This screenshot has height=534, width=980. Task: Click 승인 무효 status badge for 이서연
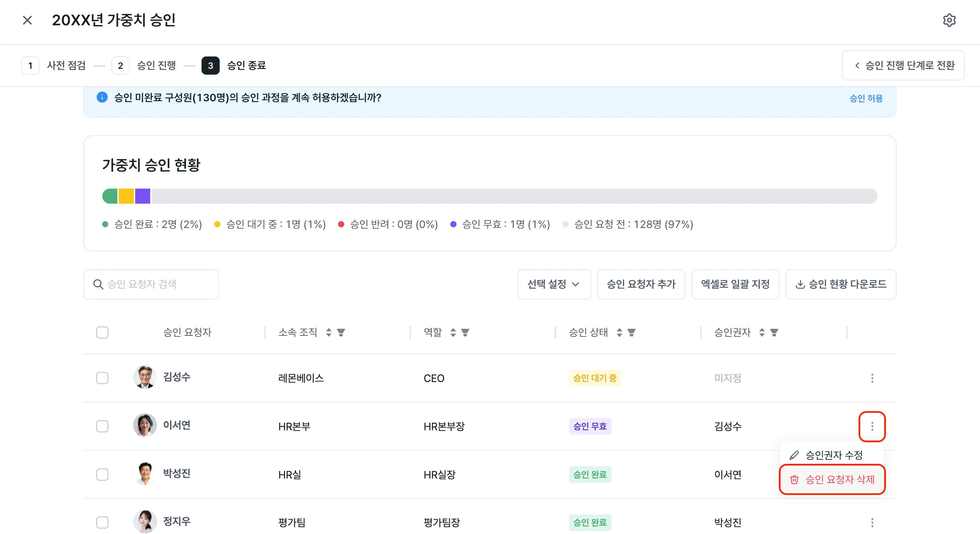click(x=590, y=426)
